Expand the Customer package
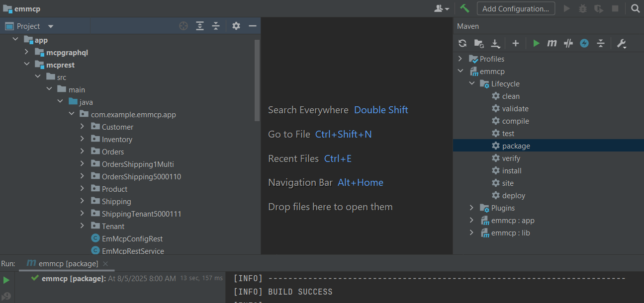The width and height of the screenshot is (644, 303). [83, 126]
